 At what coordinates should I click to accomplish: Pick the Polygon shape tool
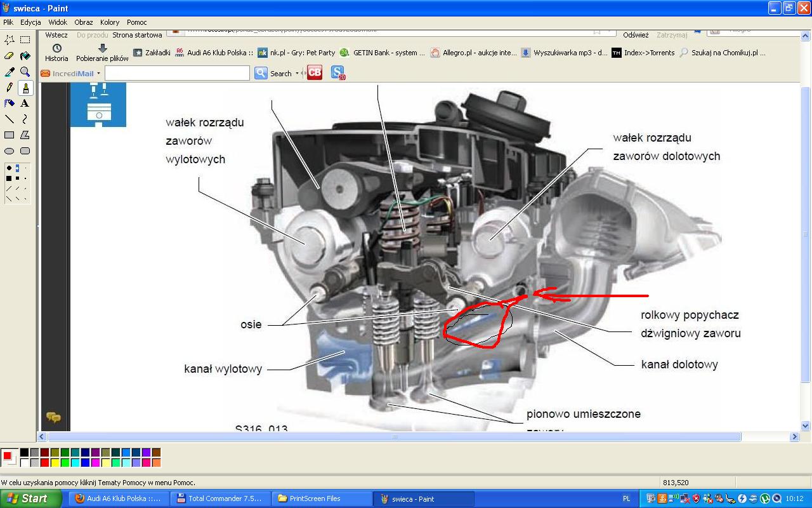pyautogui.click(x=25, y=135)
